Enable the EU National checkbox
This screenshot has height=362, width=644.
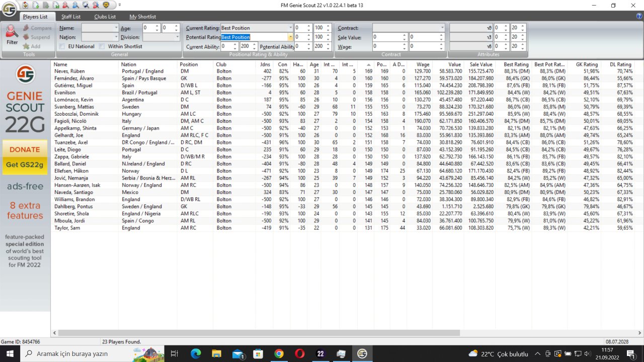[61, 46]
